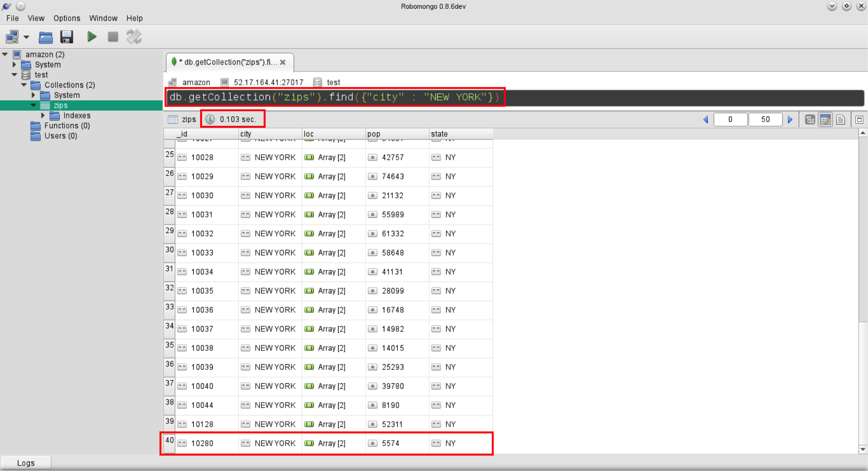Viewport: 868px width, 471px height.
Task: Click Array [2] icon in row 27
Action: click(309, 196)
